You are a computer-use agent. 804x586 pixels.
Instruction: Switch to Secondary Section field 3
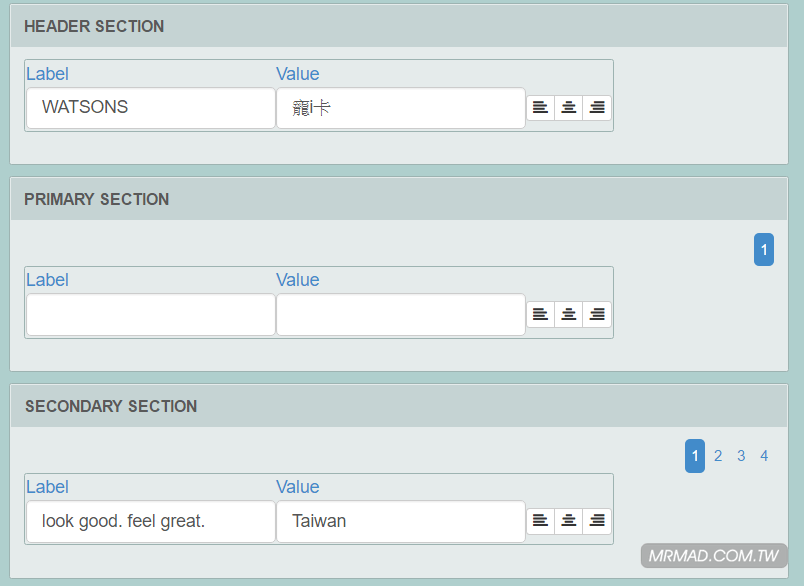(x=741, y=456)
